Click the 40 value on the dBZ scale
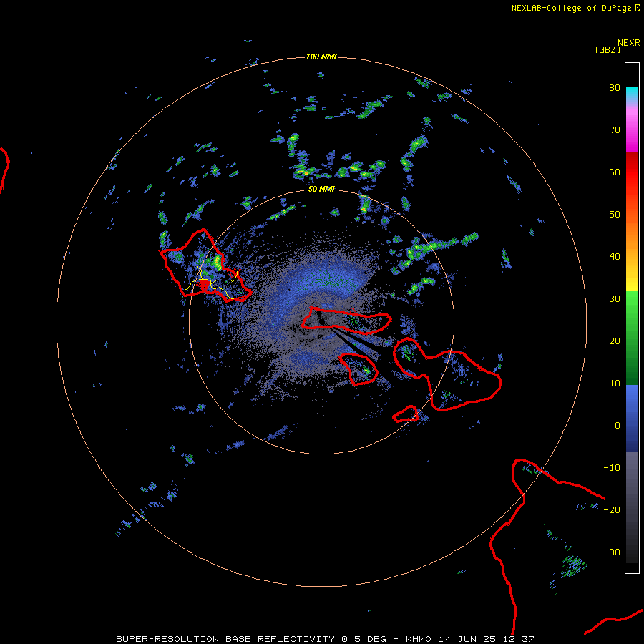Screen dimensions: 644x644 [615, 257]
